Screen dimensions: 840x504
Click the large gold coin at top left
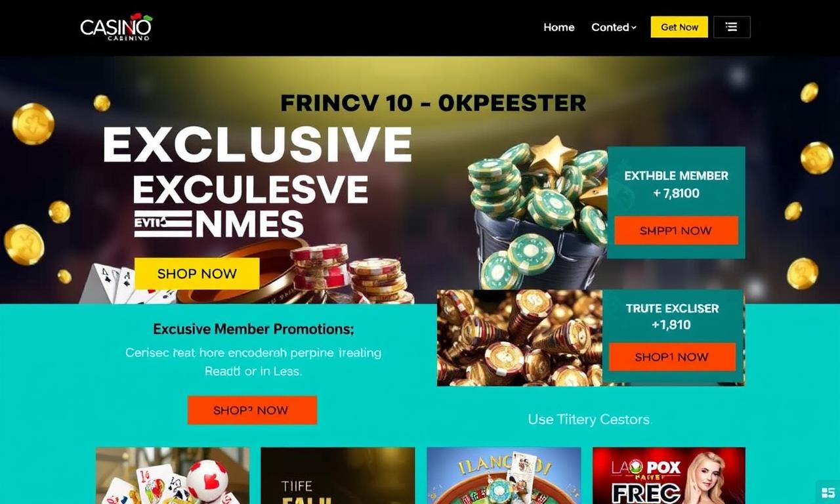33,123
